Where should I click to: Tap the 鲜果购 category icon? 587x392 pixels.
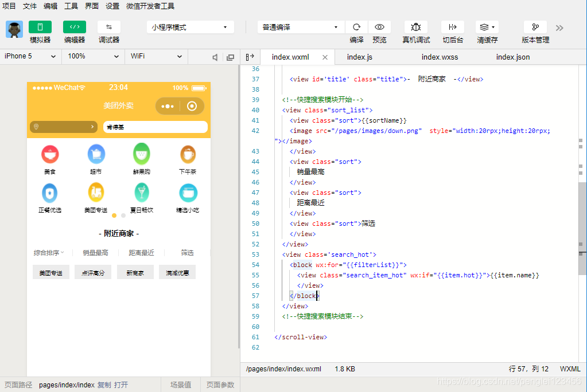(142, 154)
